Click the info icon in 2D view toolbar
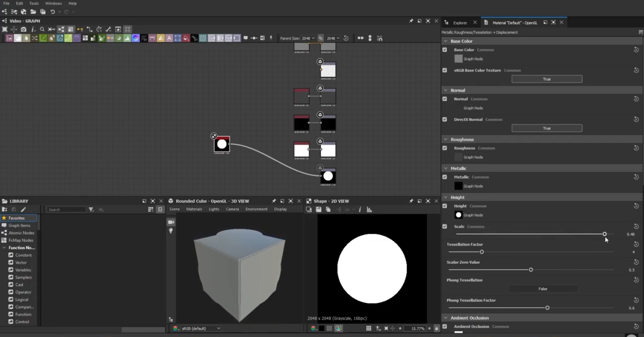Viewport: 644px width, 337px height. tap(360, 209)
